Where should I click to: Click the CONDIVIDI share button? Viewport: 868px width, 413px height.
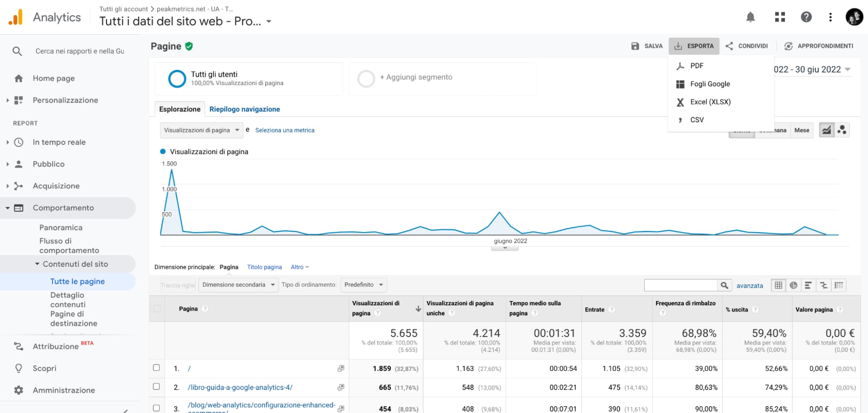(x=747, y=46)
